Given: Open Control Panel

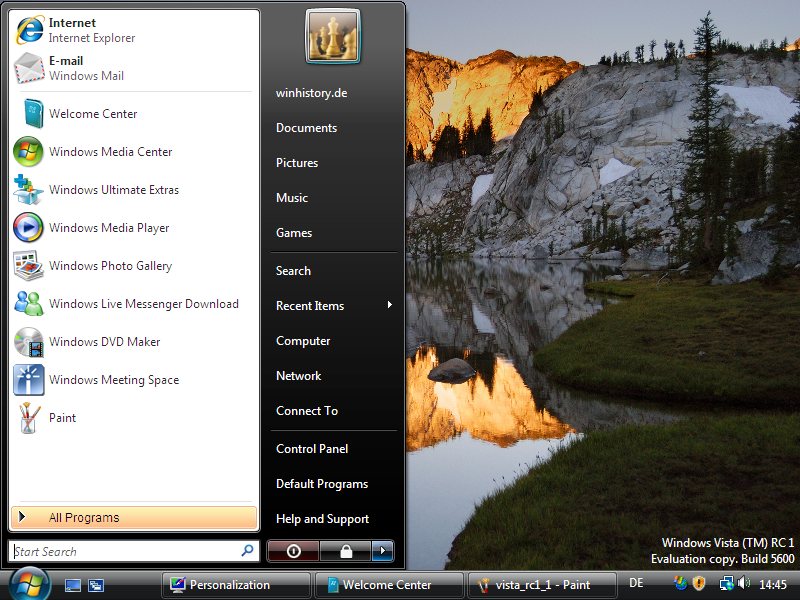Looking at the screenshot, I should [x=312, y=449].
